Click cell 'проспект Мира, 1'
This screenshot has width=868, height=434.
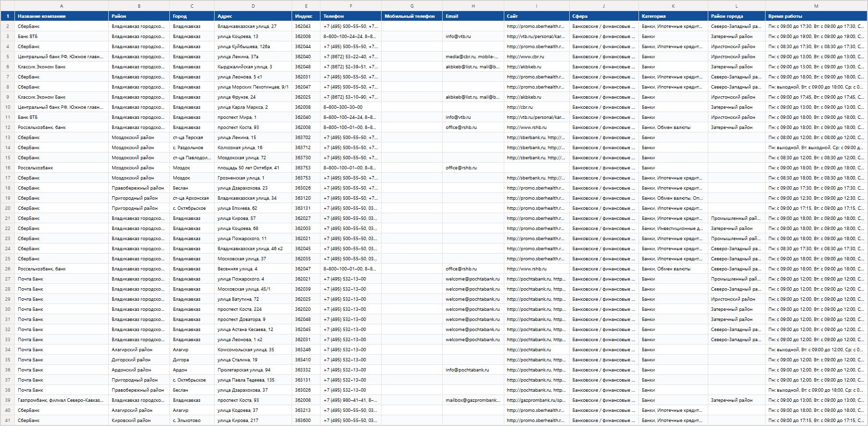point(253,117)
